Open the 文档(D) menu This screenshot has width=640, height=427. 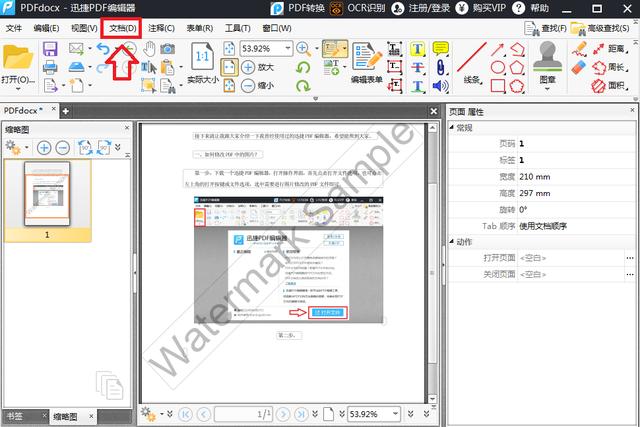pos(122,28)
